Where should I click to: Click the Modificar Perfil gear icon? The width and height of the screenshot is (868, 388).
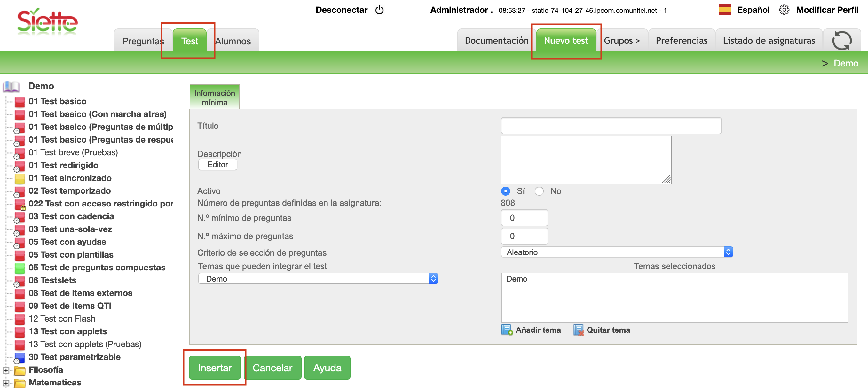tap(784, 10)
